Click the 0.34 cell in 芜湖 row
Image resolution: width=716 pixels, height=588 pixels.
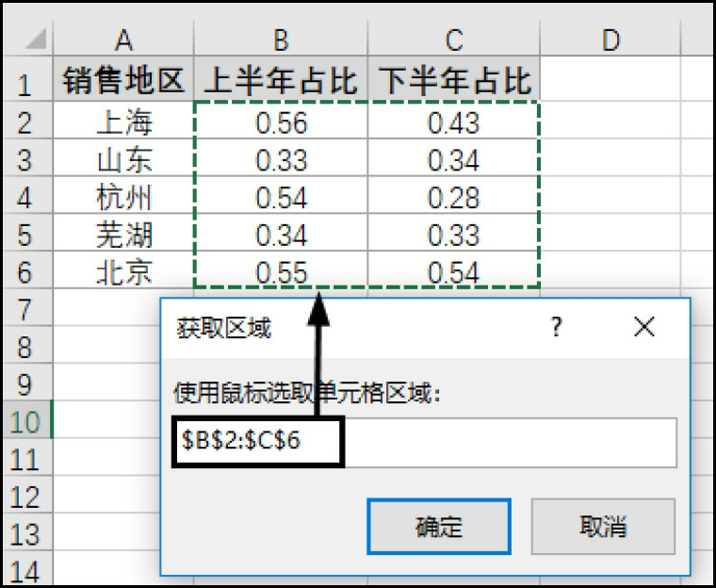281,232
